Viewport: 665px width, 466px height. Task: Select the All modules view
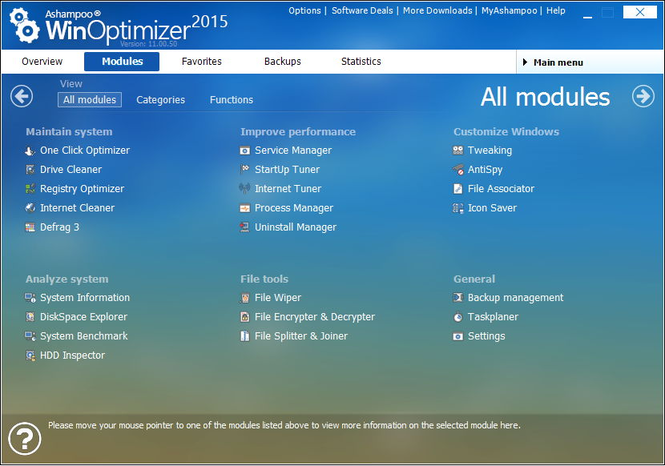point(89,100)
